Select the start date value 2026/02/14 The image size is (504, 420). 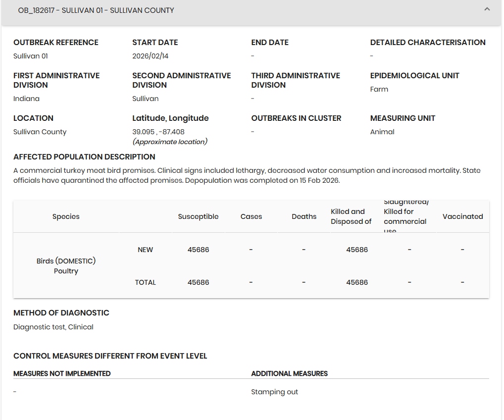tap(150, 56)
